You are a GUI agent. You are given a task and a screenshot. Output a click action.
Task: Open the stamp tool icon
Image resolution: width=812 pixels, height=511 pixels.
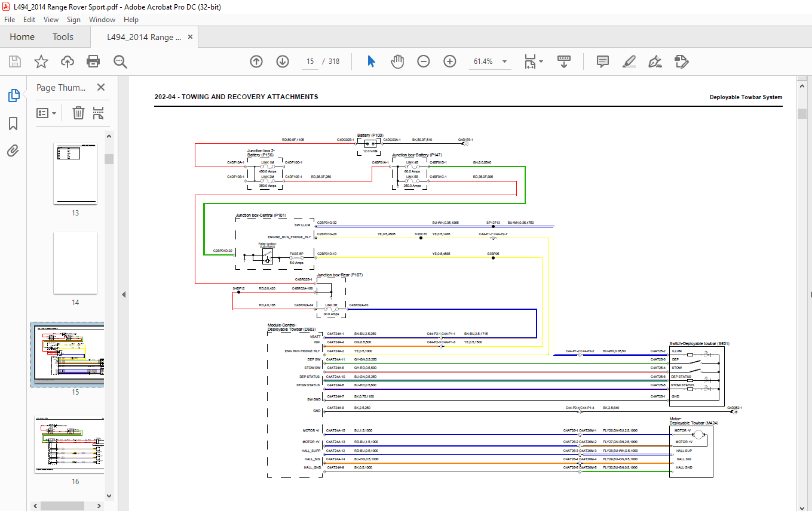coord(681,61)
